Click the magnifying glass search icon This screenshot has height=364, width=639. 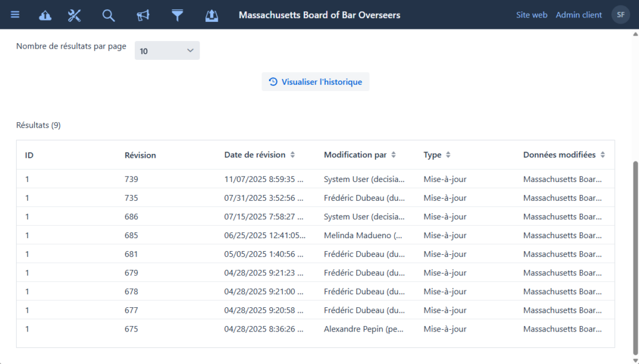tap(109, 16)
